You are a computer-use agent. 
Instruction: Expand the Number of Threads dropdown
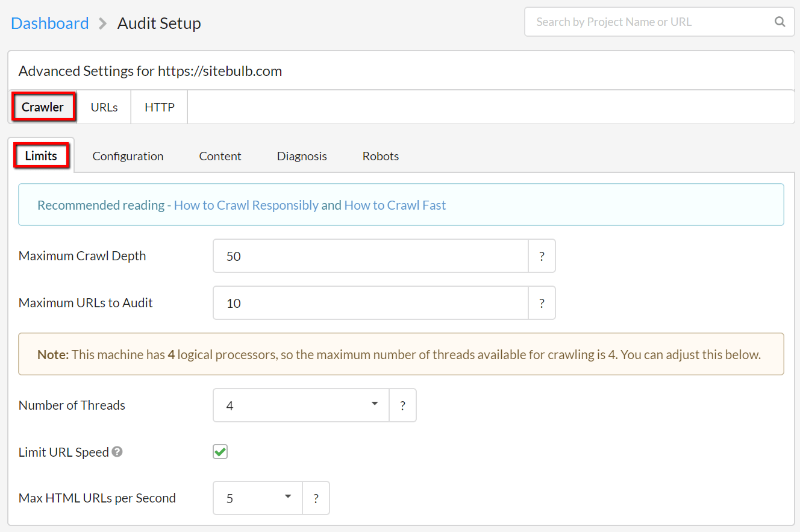[301, 405]
